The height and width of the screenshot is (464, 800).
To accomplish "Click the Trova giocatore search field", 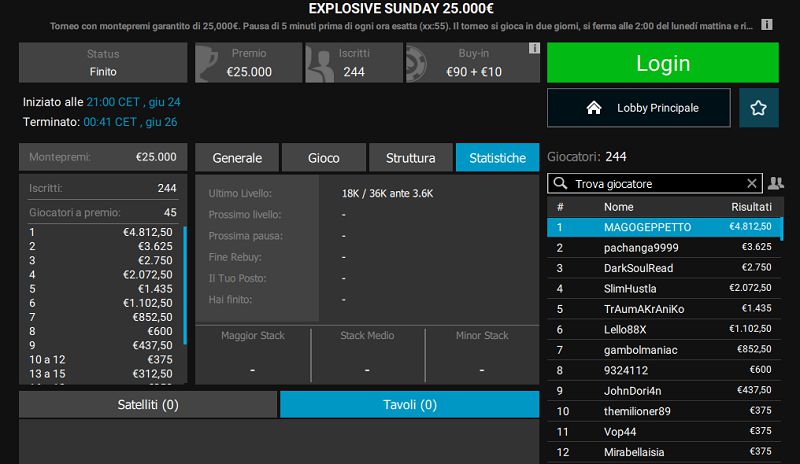I will click(x=655, y=183).
